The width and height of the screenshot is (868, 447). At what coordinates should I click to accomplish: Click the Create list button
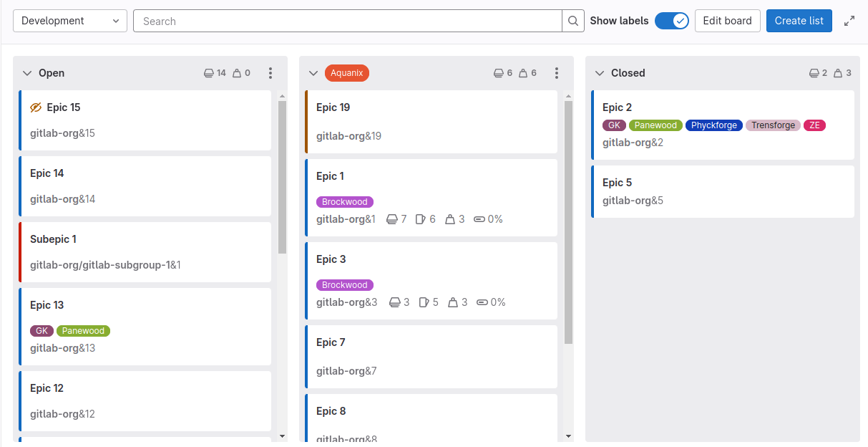pos(799,21)
